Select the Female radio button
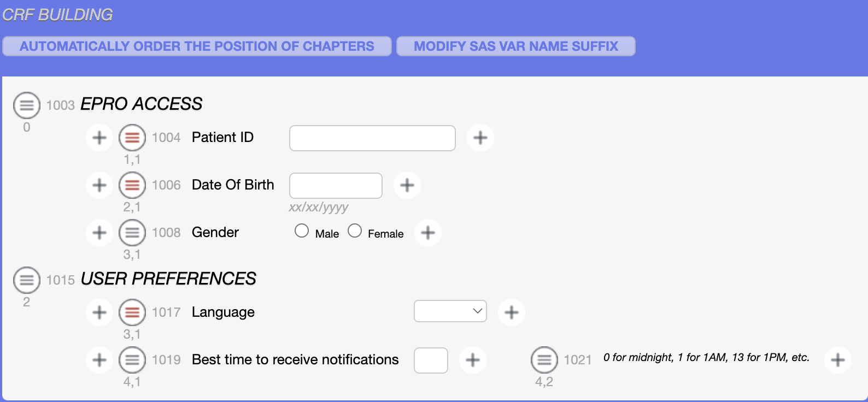Viewport: 868px width, 402px height. click(355, 231)
